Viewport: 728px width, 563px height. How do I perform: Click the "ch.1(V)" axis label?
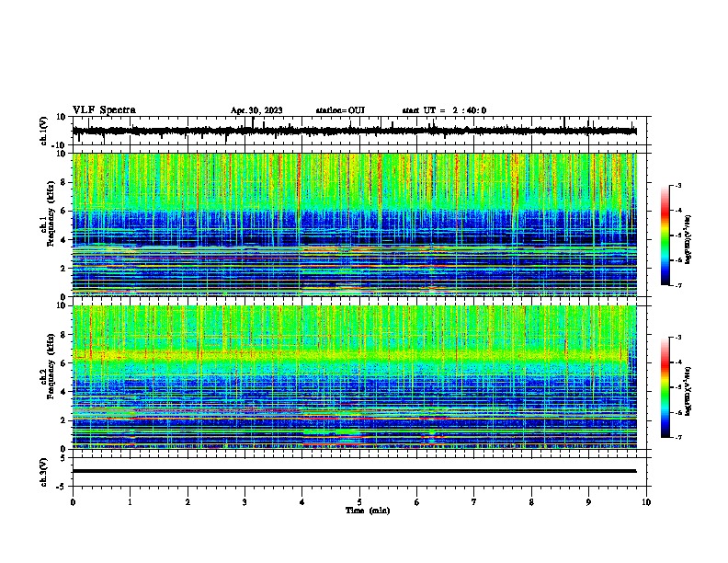pyautogui.click(x=44, y=131)
